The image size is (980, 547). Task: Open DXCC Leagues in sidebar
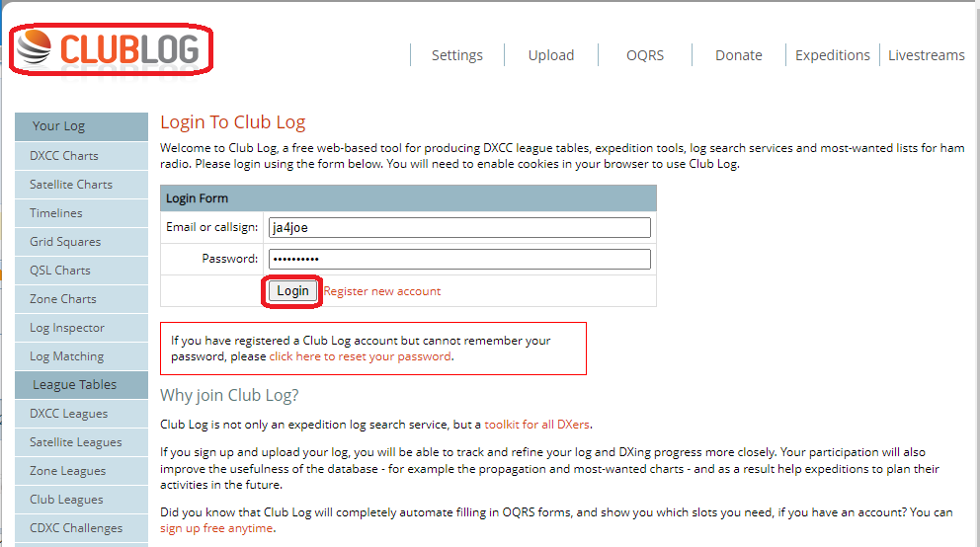[81, 414]
